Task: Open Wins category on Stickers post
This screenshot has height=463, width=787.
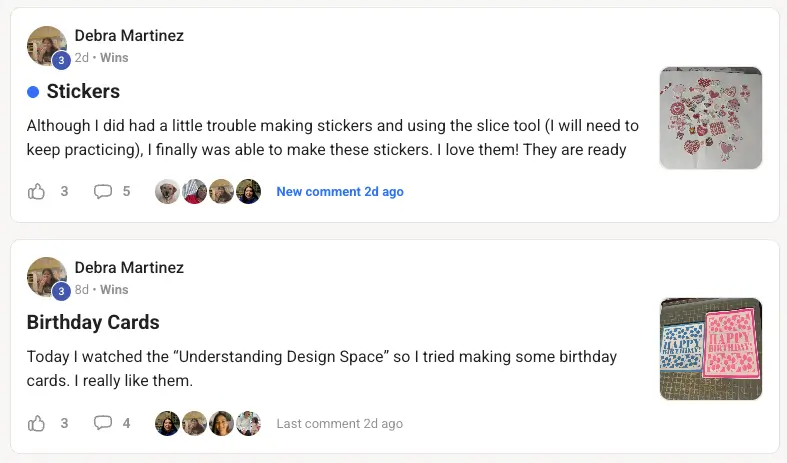Action: [114, 58]
